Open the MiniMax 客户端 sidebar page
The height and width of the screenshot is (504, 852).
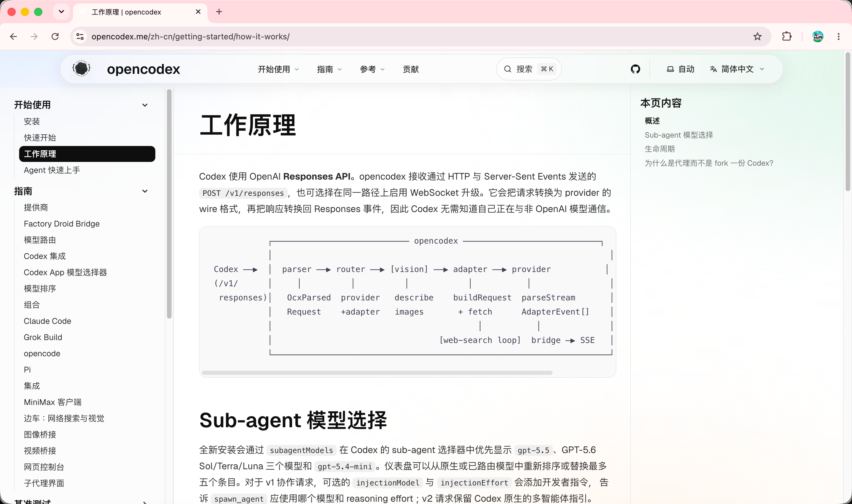click(x=53, y=402)
